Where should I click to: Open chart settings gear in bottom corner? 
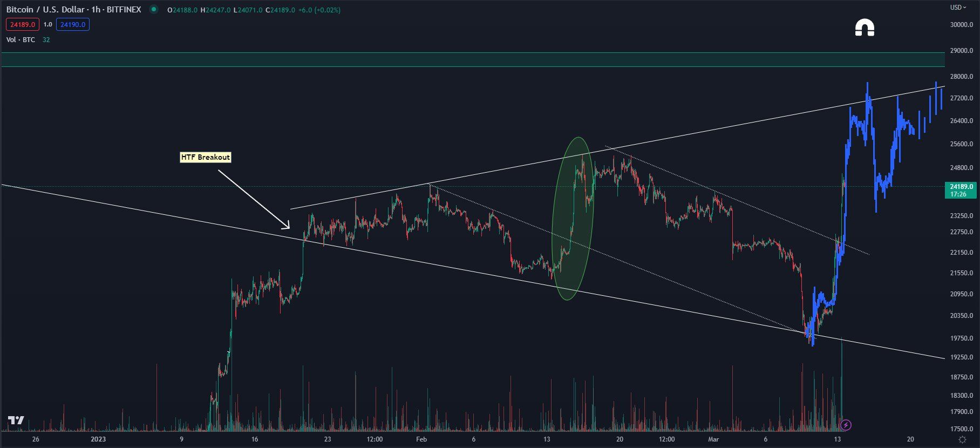coord(962,439)
